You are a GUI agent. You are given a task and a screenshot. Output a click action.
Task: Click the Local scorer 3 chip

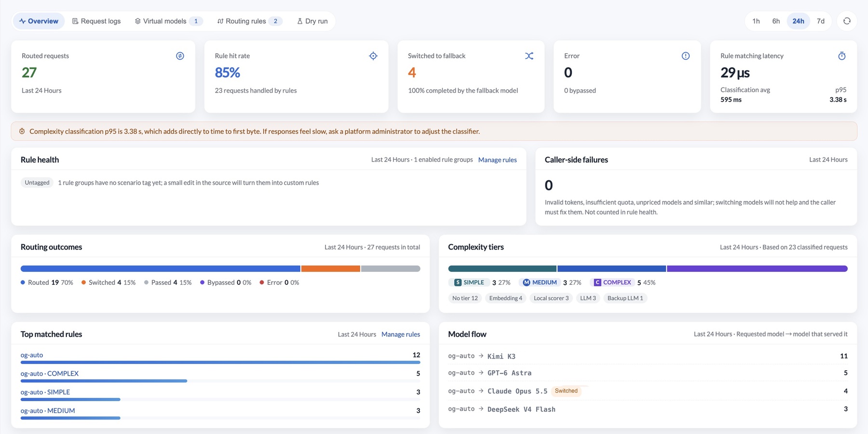551,298
